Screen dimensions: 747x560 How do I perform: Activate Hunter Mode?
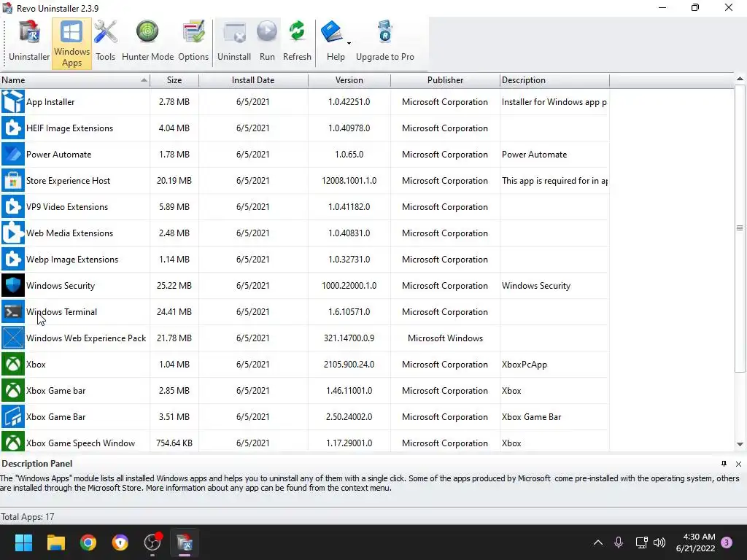147,42
